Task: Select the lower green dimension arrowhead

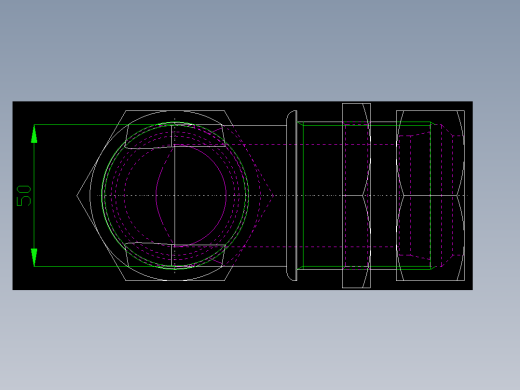Action: click(34, 257)
